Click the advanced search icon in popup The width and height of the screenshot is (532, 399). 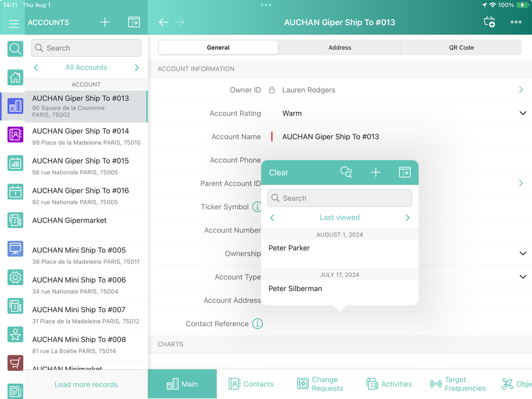click(x=346, y=172)
